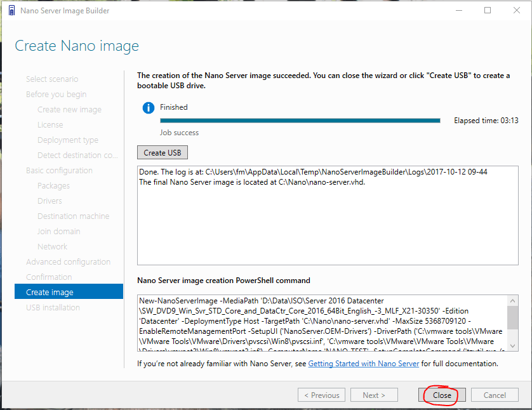Open the Before you begin step
532x410 pixels.
coord(57,94)
